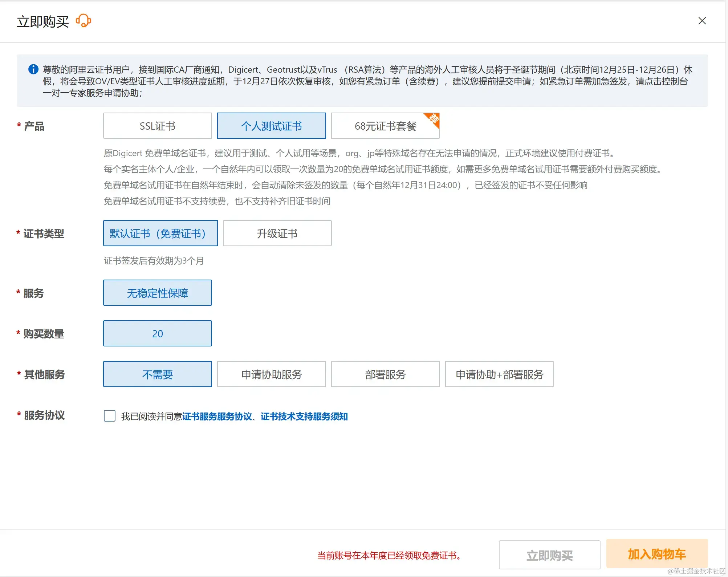Click the orange customer service headset icon

[x=84, y=21]
